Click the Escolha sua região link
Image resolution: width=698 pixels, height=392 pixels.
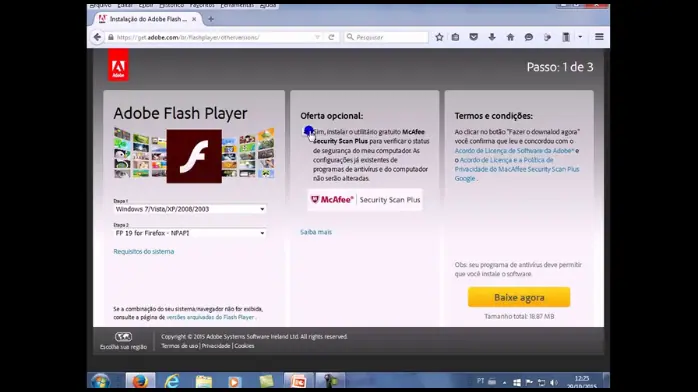(x=123, y=347)
